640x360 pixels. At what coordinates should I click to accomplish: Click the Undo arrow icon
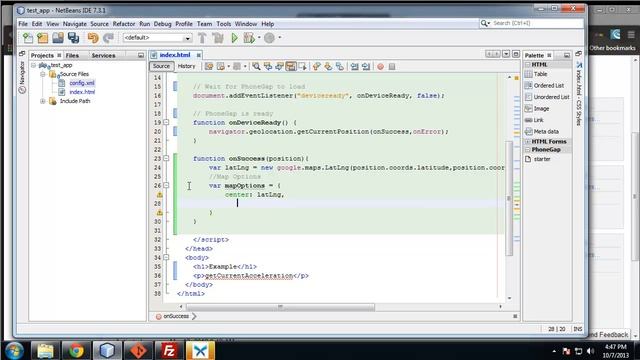coord(93,38)
